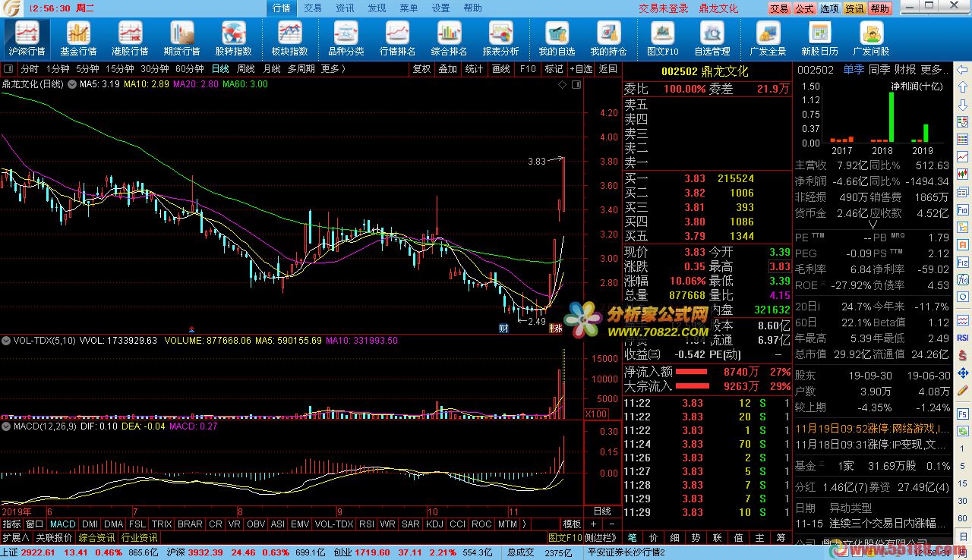
Task: Expand the V chevron under 货币金
Action: pos(873,224)
